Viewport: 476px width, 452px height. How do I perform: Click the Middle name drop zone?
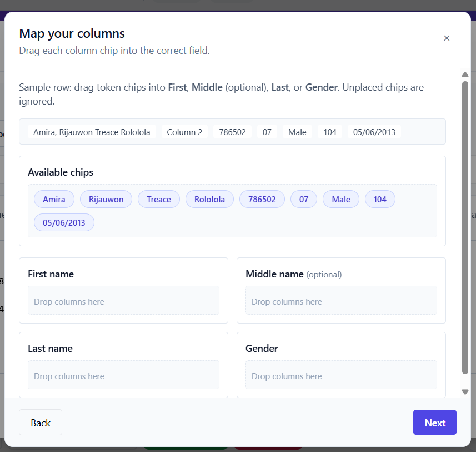[341, 301]
